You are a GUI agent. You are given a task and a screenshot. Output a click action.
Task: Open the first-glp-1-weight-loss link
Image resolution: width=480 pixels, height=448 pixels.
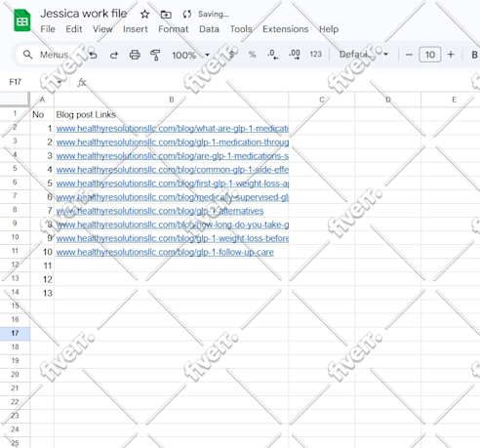(x=173, y=183)
